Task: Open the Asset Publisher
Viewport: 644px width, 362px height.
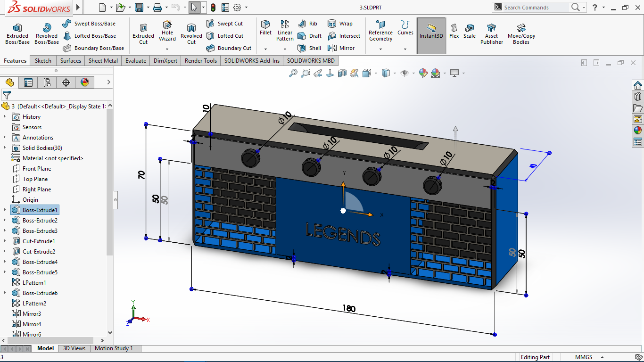Action: [492, 34]
